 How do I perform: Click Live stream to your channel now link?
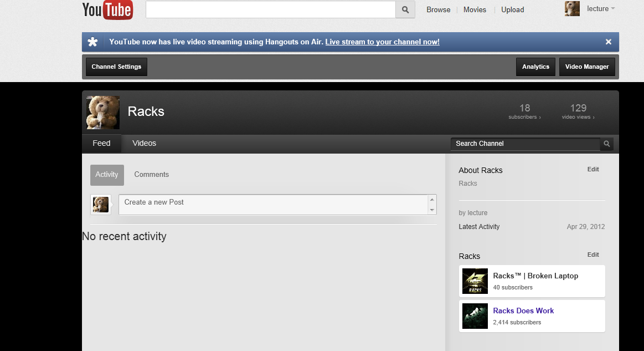pos(383,42)
